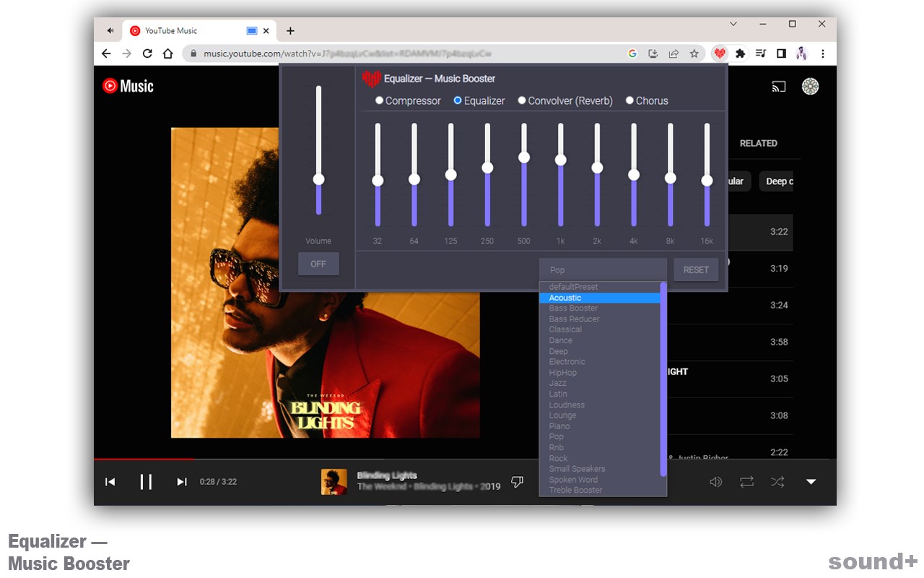924x578 pixels.
Task: Click the 250 Hz band slider handle
Action: 487,168
